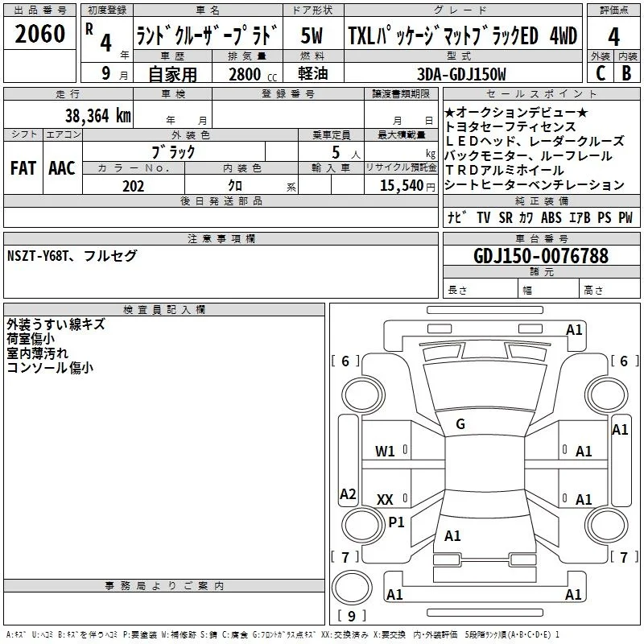644x644 pixels.
Task: Click the 検査員記入欄 section header
Action: coord(164,310)
